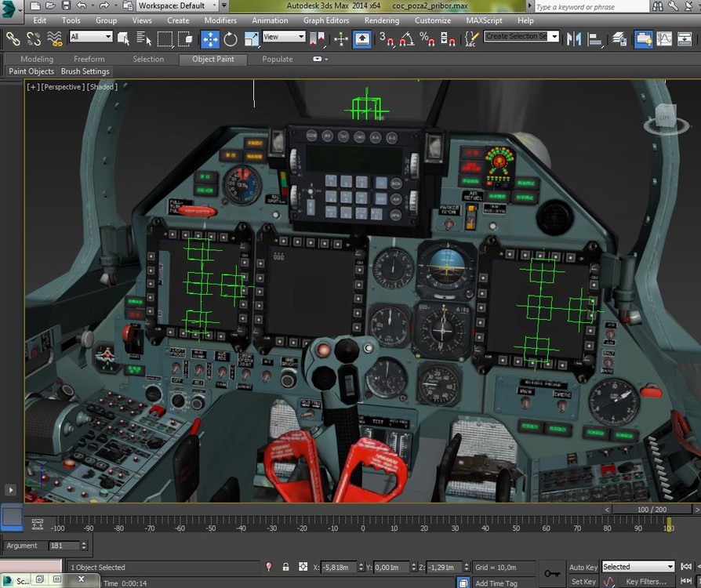Choose the Select and Rotate tool
This screenshot has height=588, width=701.
[231, 38]
